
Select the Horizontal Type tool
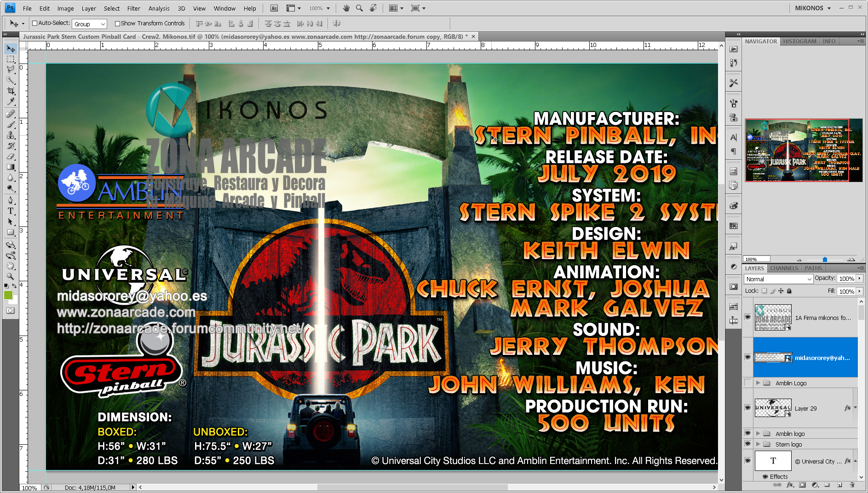click(x=11, y=211)
